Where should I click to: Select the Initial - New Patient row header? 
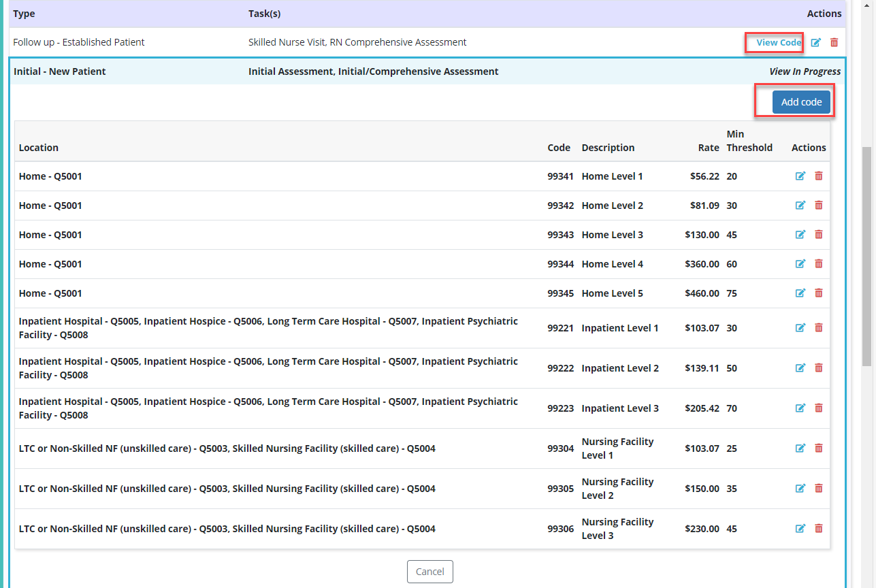point(60,71)
